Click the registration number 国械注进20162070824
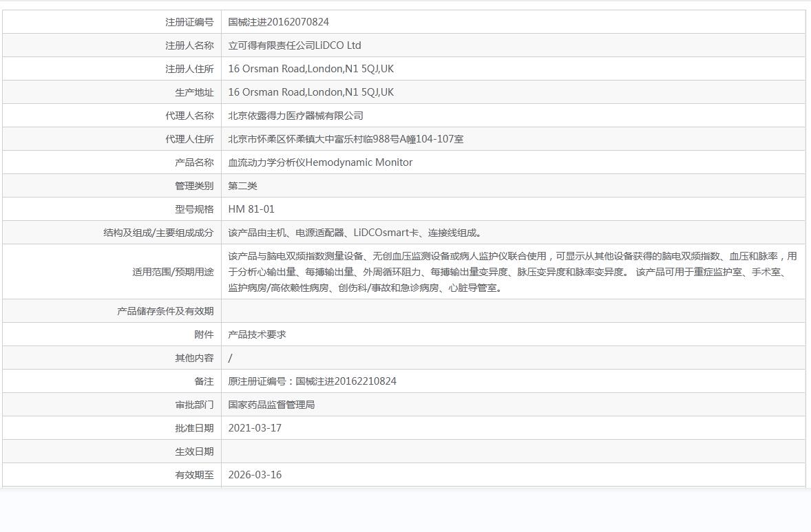 tap(278, 22)
